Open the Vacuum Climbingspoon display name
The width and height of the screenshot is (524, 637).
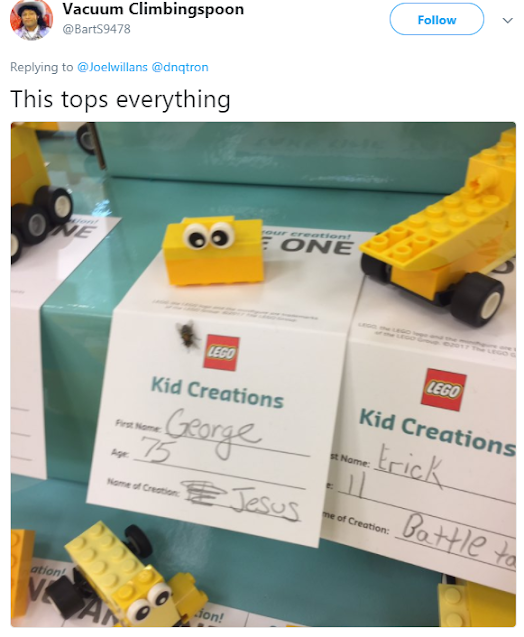click(x=153, y=10)
